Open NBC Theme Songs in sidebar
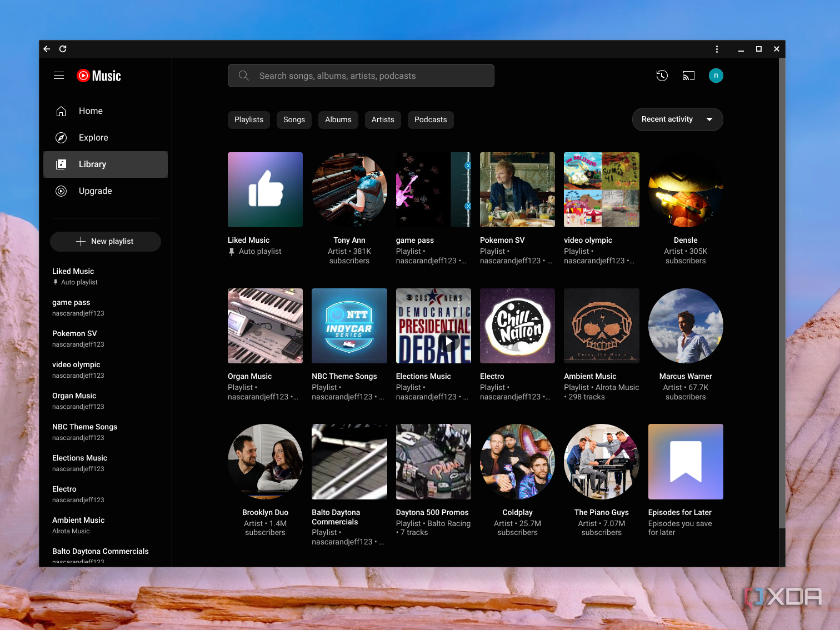Screen dimensions: 840x630 click(106, 432)
